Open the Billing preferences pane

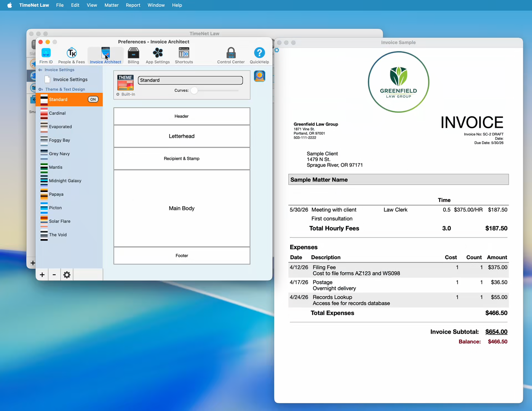pos(133,56)
